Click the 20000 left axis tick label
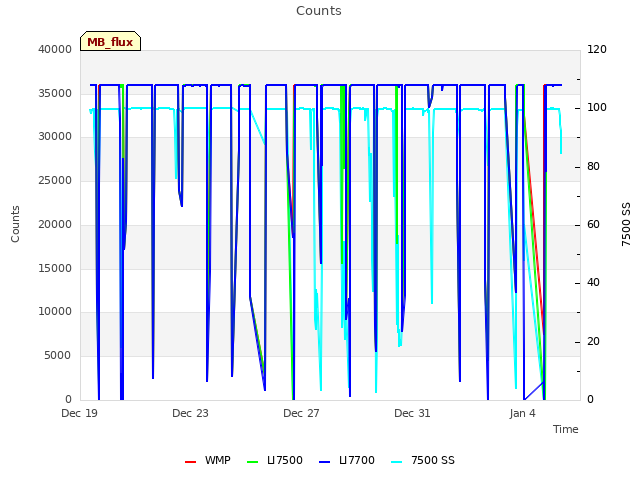This screenshot has width=640, height=480. [55, 224]
